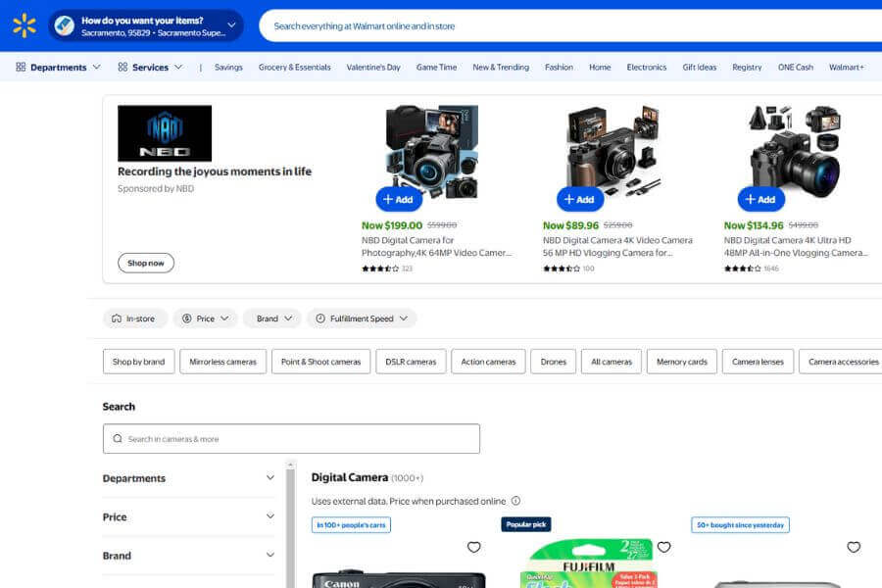Viewport: 882px width, 588px height.
Task: Open the Departments menu in navigation
Action: pos(59,68)
